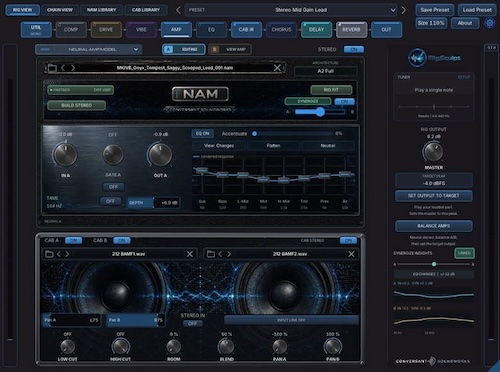Open the settings gear icon beside About
Image resolution: width=500 pixels, height=372 pixels.
pos(489,23)
